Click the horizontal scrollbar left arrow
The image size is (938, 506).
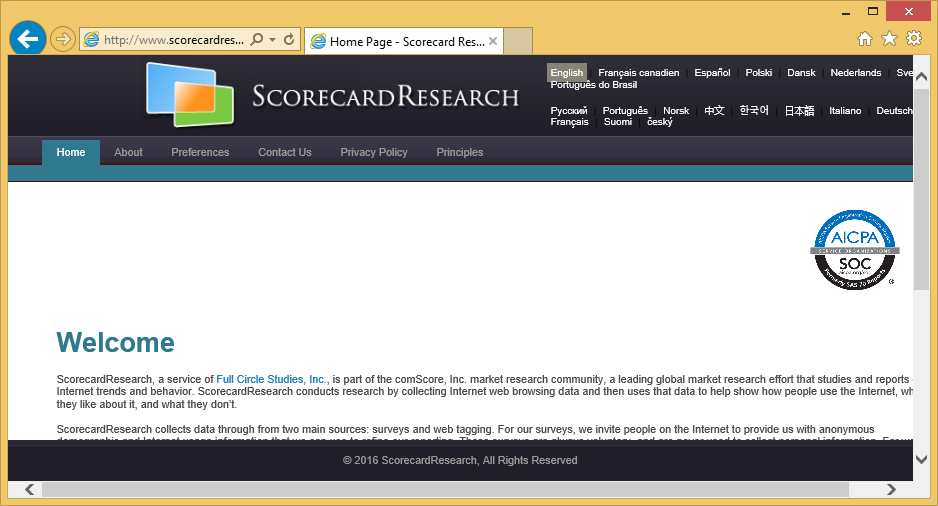(29, 489)
